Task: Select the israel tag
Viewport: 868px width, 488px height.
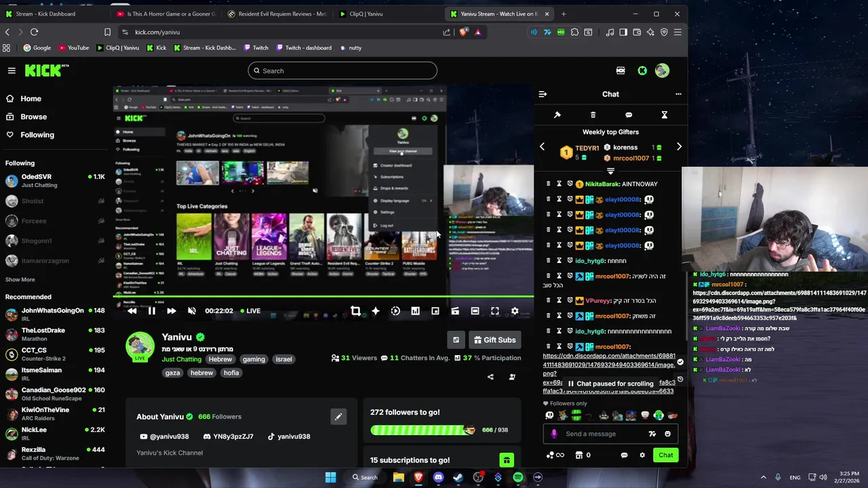Action: coord(283,359)
